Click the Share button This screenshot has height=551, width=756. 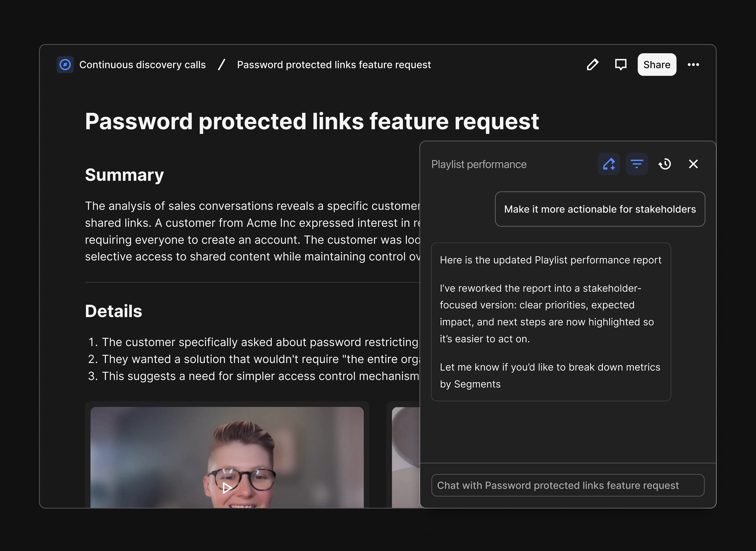657,64
